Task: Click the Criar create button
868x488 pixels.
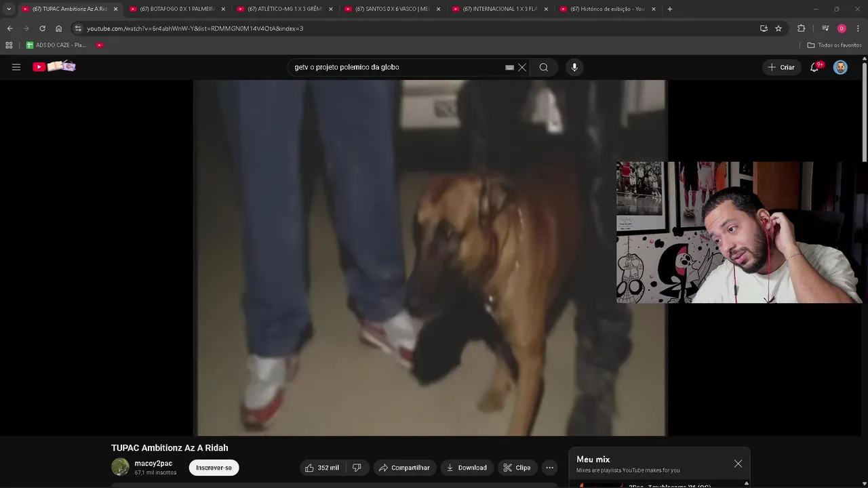Action: click(x=781, y=67)
